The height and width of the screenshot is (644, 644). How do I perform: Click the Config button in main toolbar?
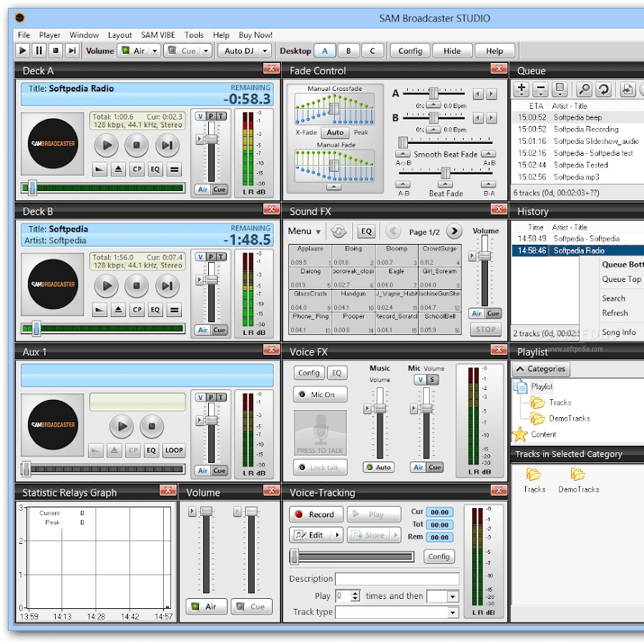410,51
